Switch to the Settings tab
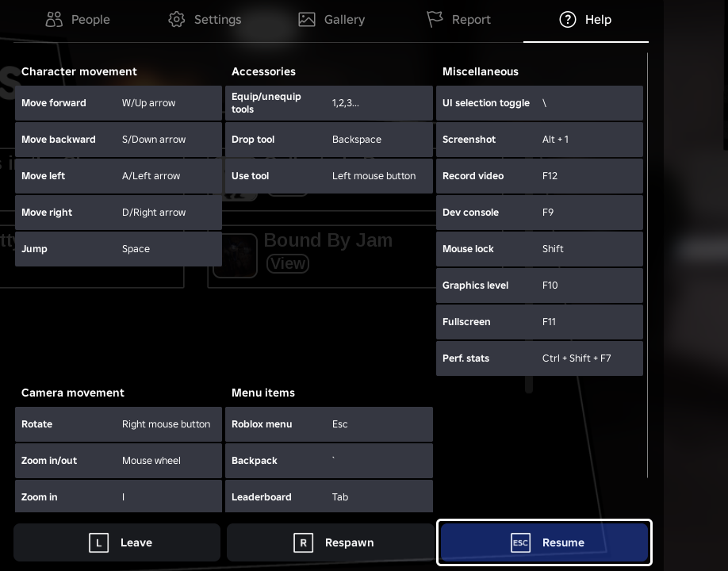The image size is (728, 571). tap(205, 20)
